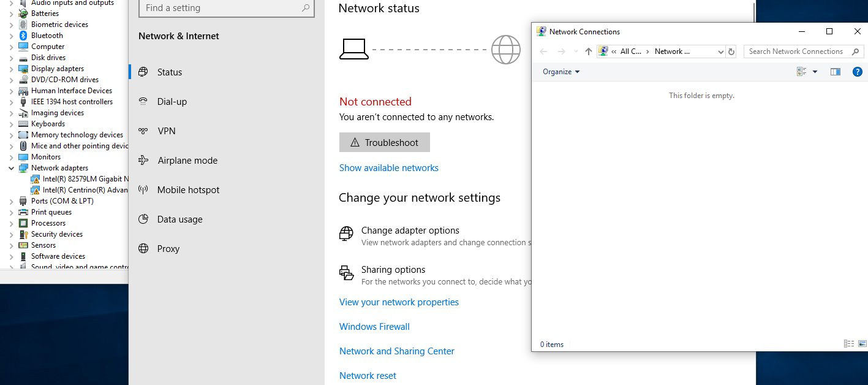Click the search magnifier in Find a setting
868x385 pixels.
point(306,8)
